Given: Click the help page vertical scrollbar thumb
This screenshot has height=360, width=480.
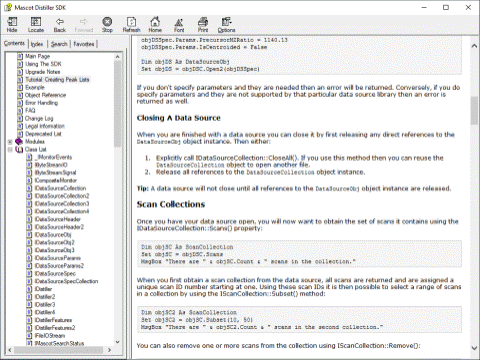Looking at the screenshot, I should pyautogui.click(x=474, y=111).
